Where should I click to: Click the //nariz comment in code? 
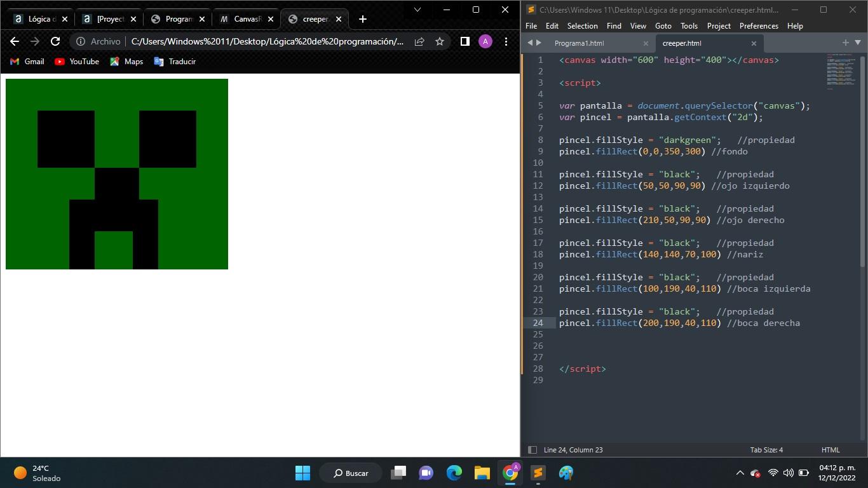pos(745,254)
